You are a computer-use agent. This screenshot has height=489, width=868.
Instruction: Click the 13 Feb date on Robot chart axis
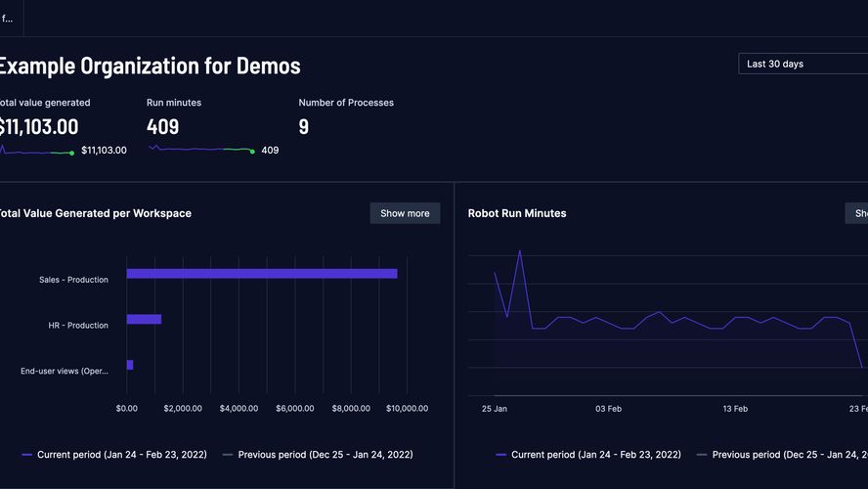pos(734,408)
